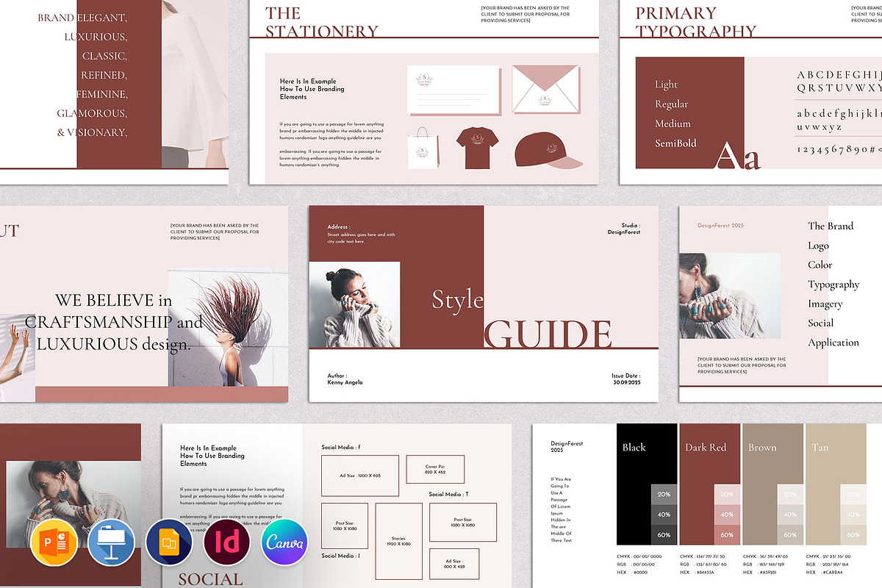This screenshot has width=882, height=588.
Task: Click the Canva logo icon
Action: (284, 542)
